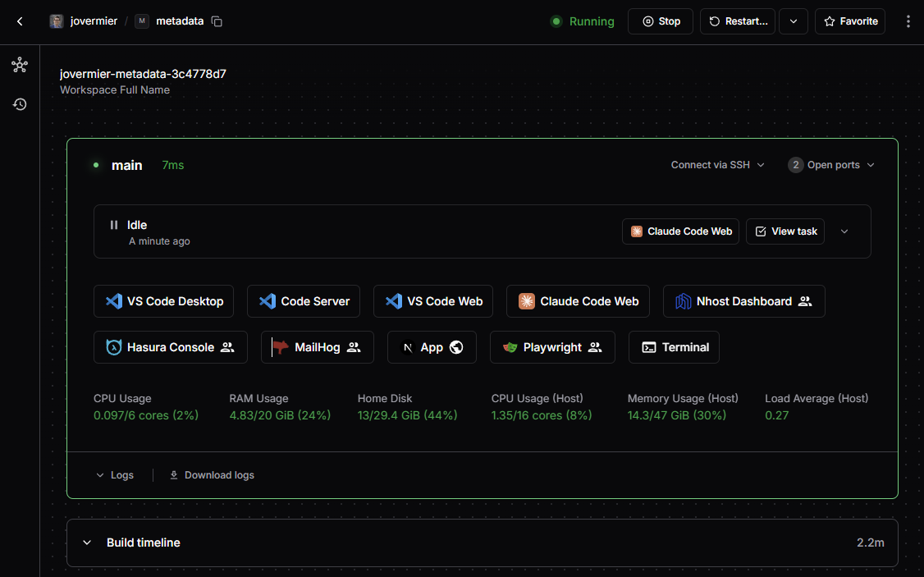Open the resources graph sidebar icon

click(20, 65)
